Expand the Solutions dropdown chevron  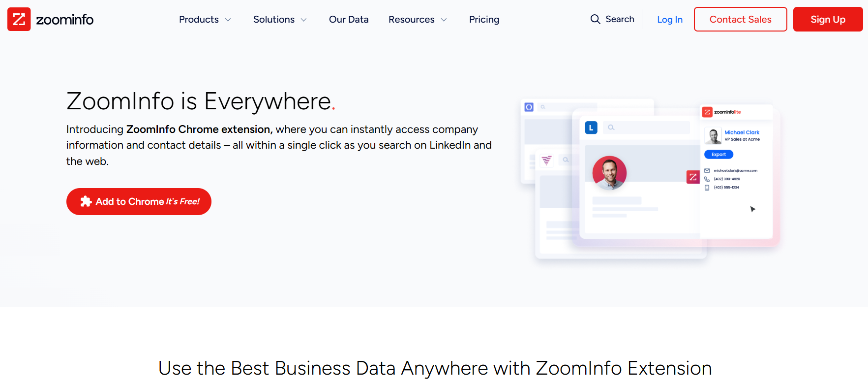303,20
